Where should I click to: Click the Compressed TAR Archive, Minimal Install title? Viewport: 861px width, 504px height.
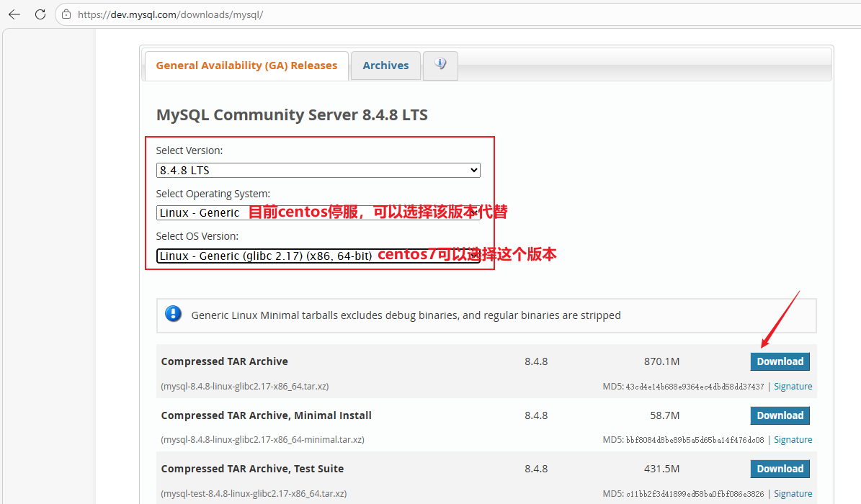pos(267,415)
